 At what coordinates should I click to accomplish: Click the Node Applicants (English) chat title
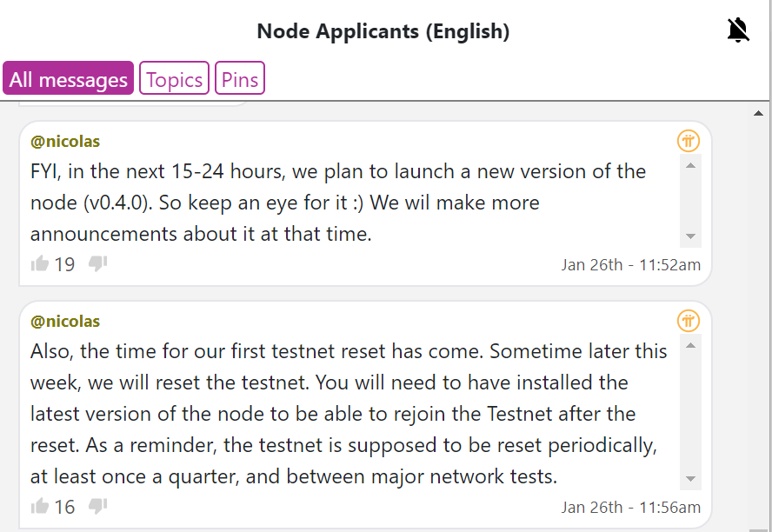383,31
